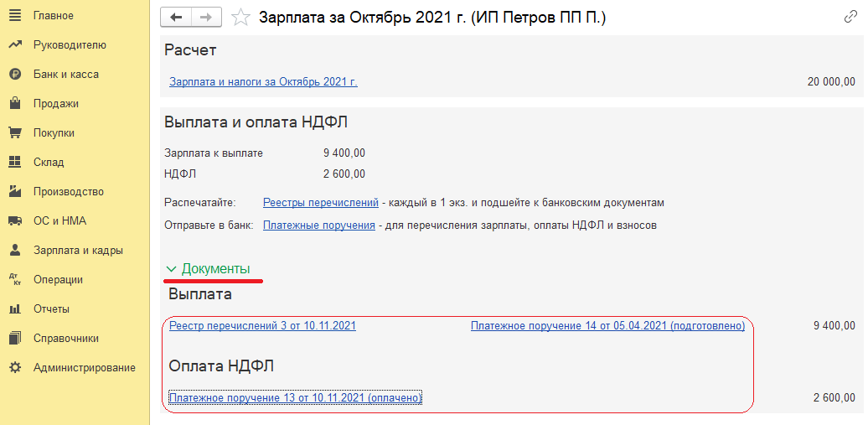The image size is (868, 425).
Task: Open Зарплата и налоги за Октябрь 2021 link
Action: [263, 82]
